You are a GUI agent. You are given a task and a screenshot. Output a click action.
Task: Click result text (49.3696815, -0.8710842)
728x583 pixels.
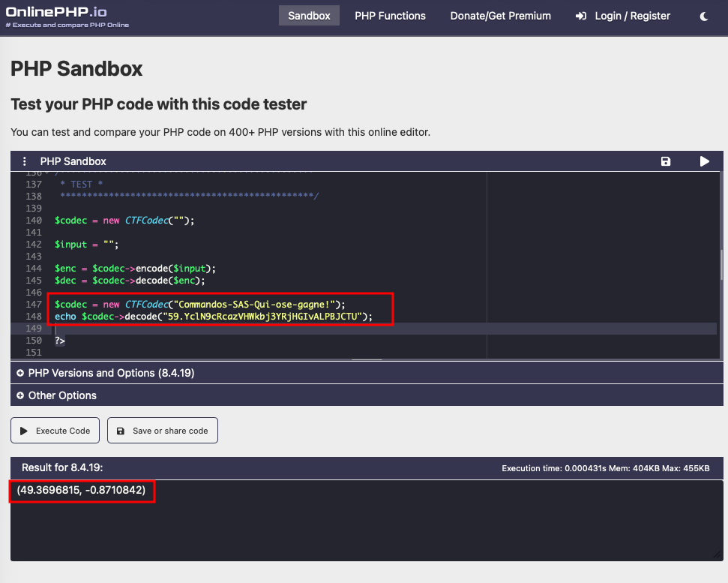(81, 490)
